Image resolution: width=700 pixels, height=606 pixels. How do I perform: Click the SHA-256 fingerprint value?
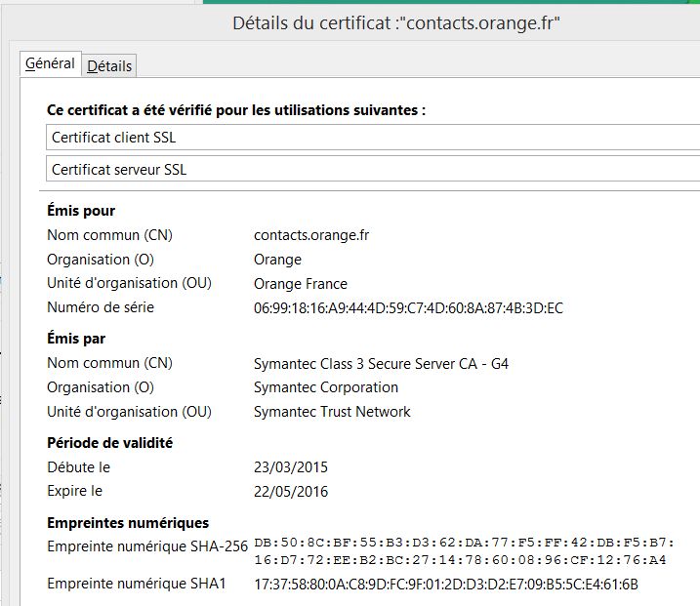(464, 550)
